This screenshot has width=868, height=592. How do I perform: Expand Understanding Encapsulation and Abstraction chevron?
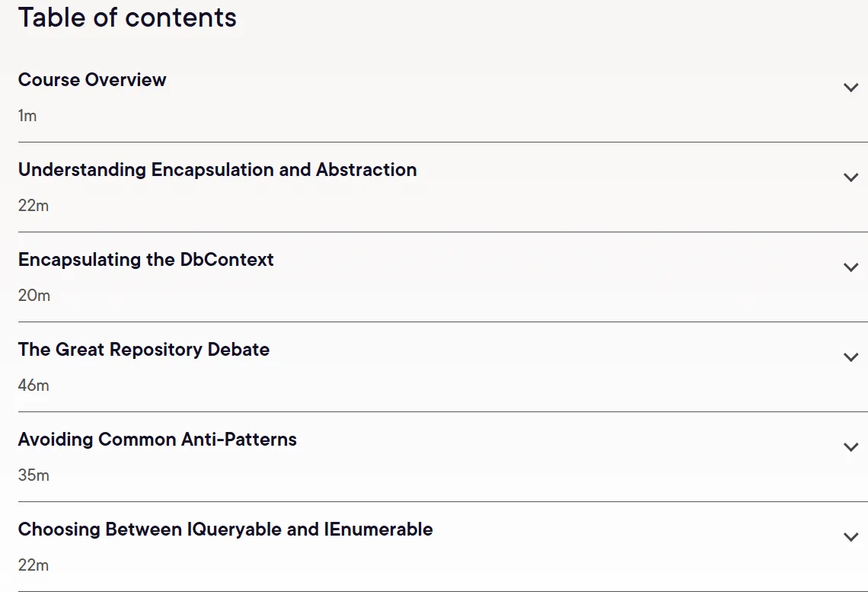(x=850, y=178)
